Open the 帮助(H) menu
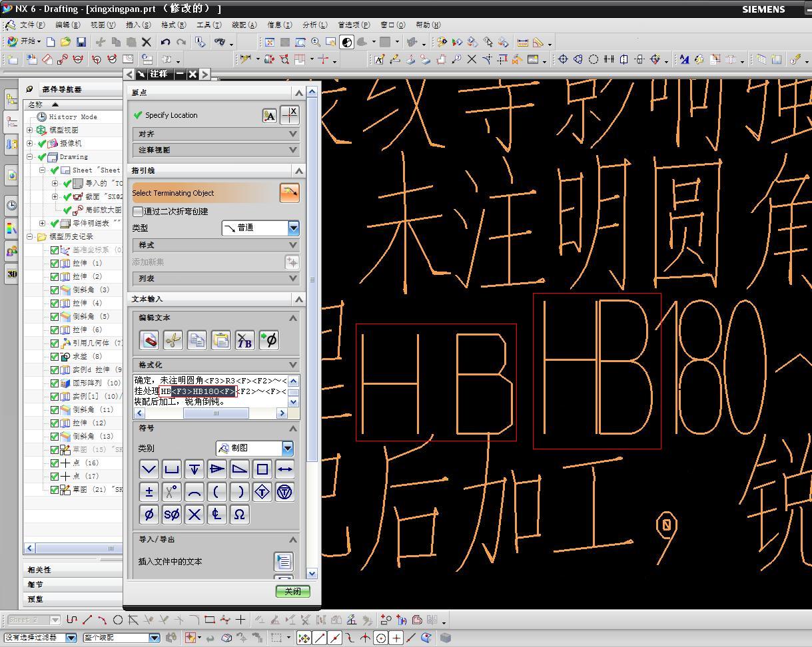 428,25
